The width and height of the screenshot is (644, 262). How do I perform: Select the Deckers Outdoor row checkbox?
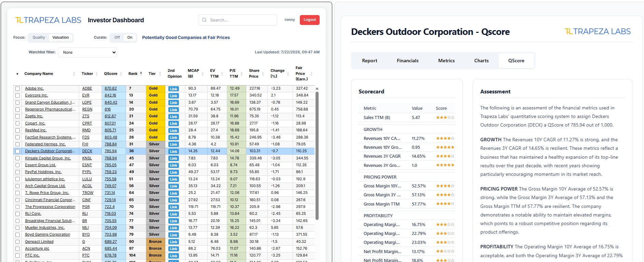(17, 151)
